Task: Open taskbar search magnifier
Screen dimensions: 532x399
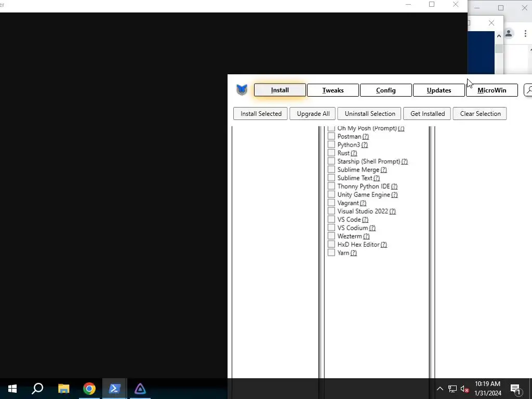Action: tap(37, 389)
